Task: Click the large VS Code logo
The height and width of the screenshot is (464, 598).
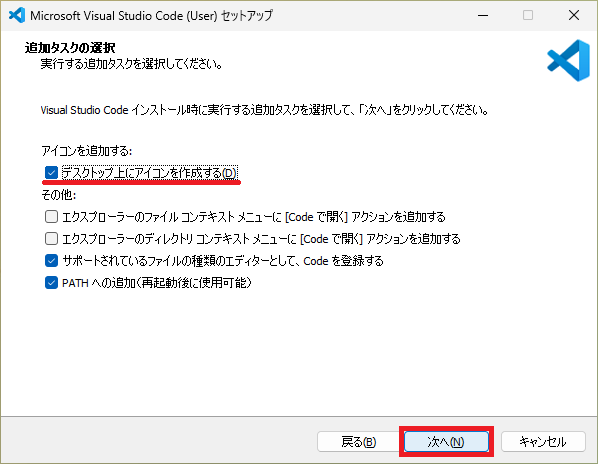Action: (568, 61)
